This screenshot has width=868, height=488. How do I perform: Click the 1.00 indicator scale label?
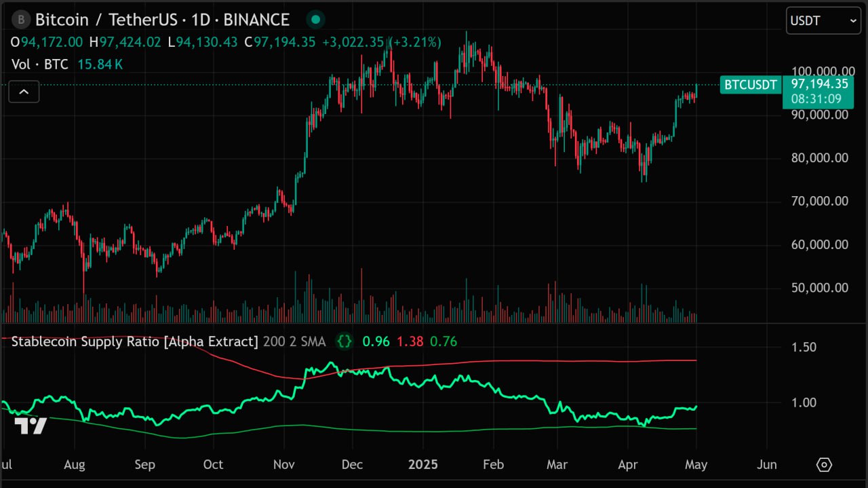click(805, 403)
